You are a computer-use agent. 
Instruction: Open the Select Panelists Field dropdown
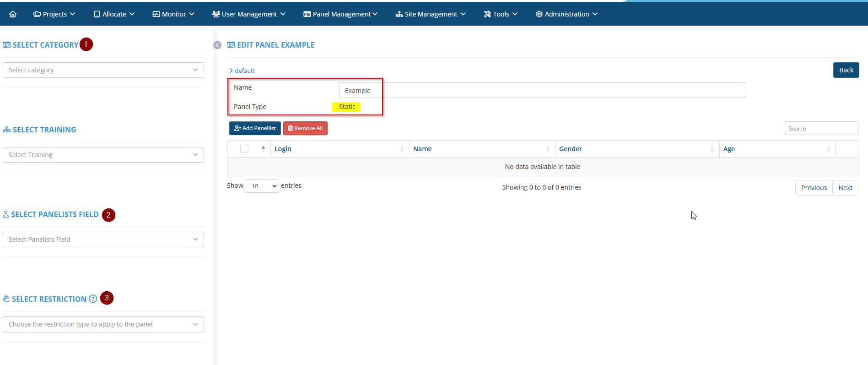103,240
